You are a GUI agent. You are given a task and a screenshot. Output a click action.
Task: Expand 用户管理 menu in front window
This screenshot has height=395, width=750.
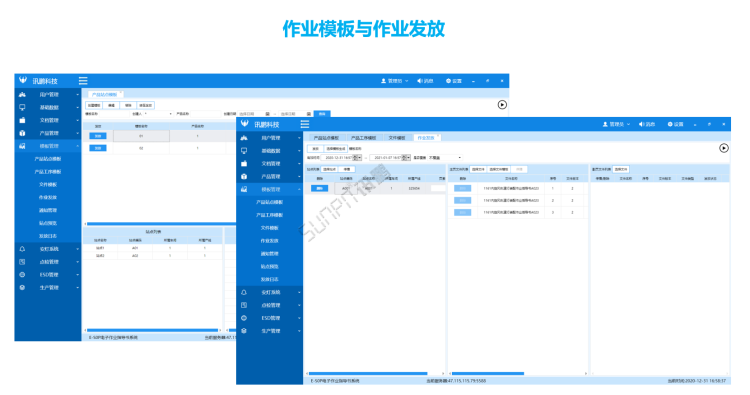click(299, 138)
